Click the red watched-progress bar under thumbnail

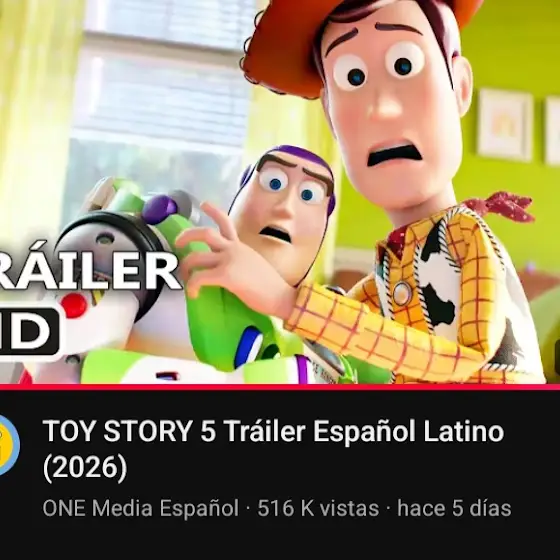(280, 387)
